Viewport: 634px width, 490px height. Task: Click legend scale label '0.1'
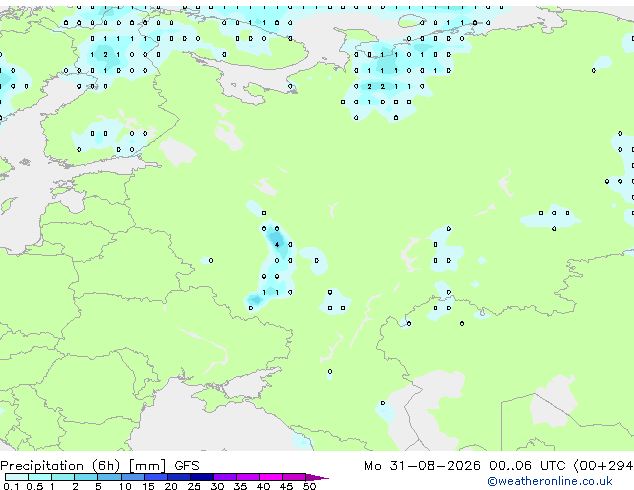coord(11,486)
